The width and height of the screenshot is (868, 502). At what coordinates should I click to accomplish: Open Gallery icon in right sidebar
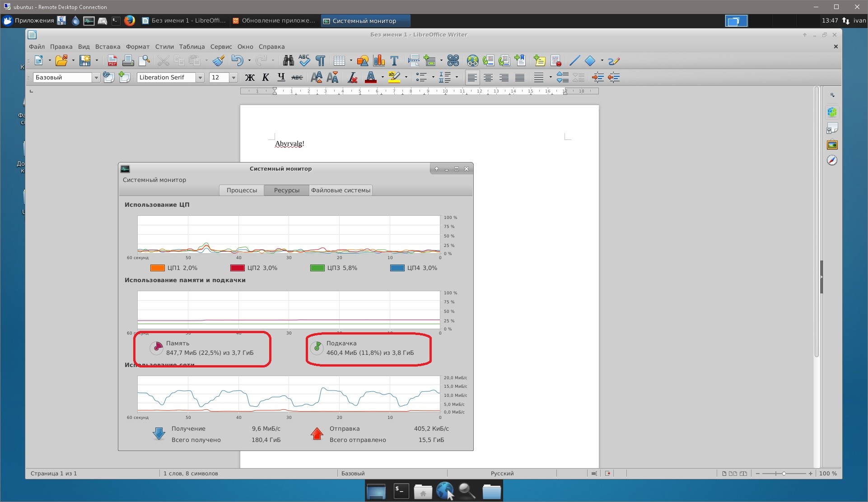click(832, 145)
